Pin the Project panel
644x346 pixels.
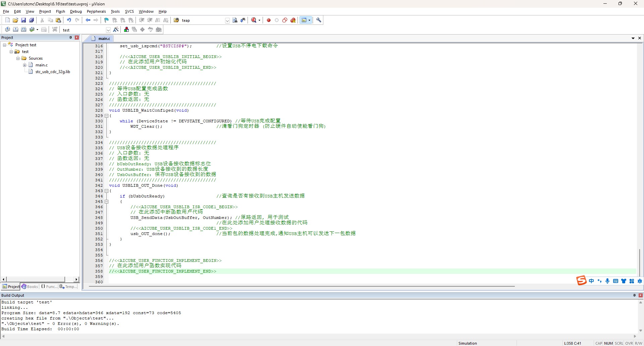pyautogui.click(x=70, y=38)
